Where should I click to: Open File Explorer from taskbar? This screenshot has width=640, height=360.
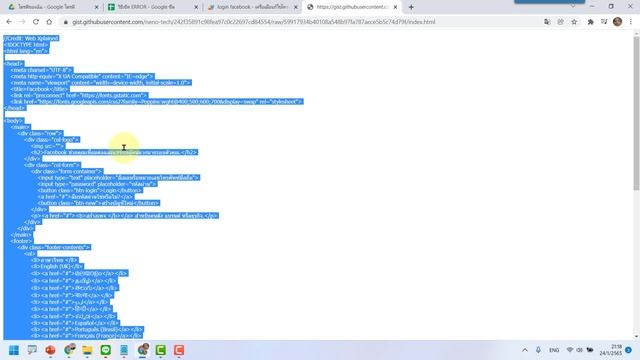click(87, 350)
